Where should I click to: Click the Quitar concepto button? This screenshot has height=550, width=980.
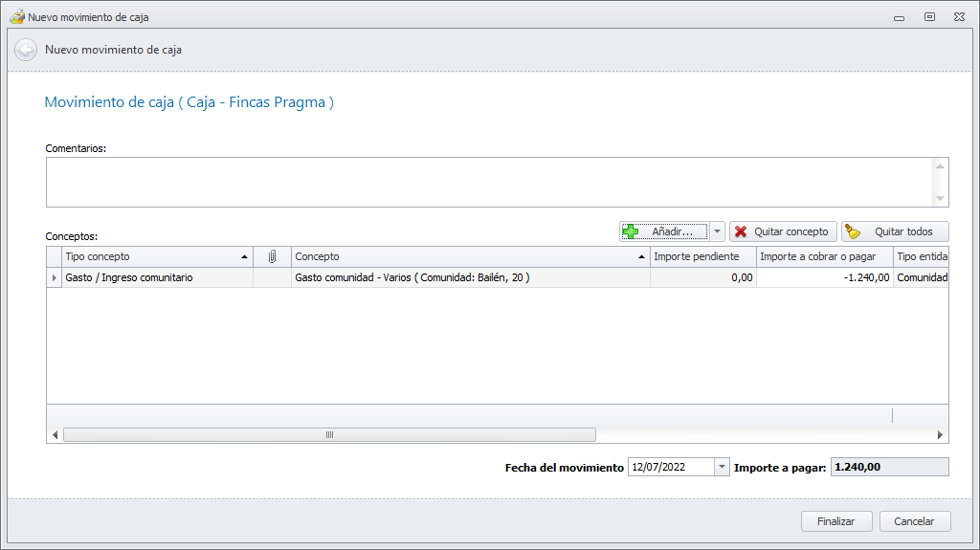coord(783,231)
